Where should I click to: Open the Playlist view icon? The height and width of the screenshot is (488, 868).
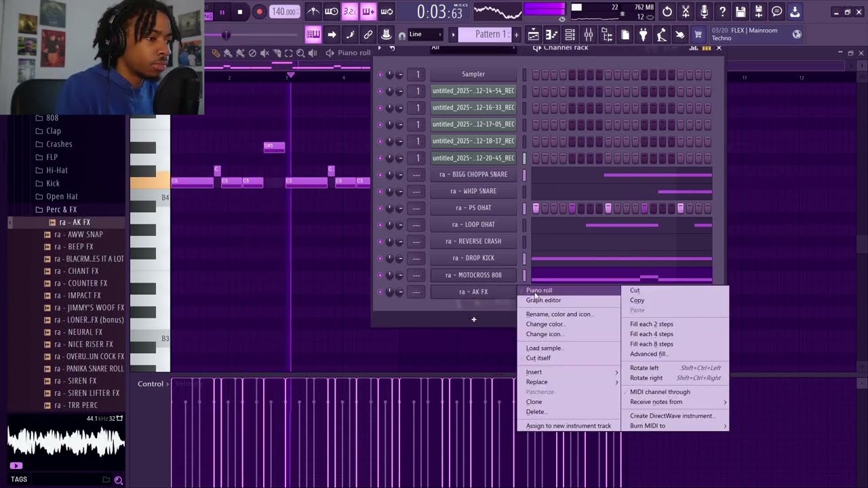(x=534, y=35)
